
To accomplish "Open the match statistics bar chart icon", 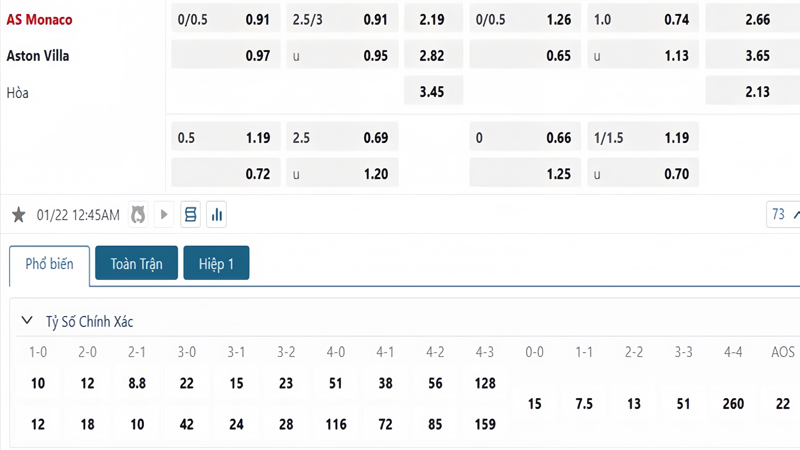I will click(x=216, y=215).
